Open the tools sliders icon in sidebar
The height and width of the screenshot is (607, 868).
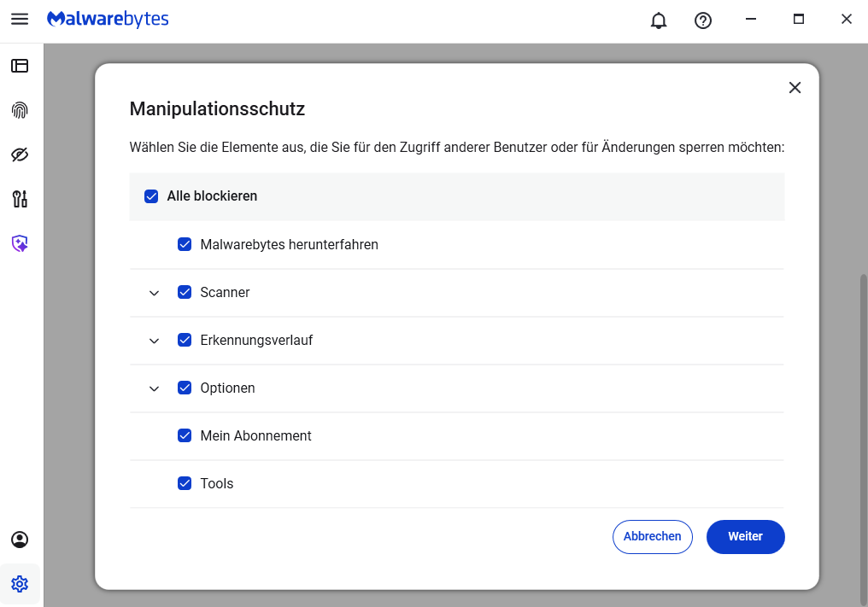pyautogui.click(x=20, y=199)
